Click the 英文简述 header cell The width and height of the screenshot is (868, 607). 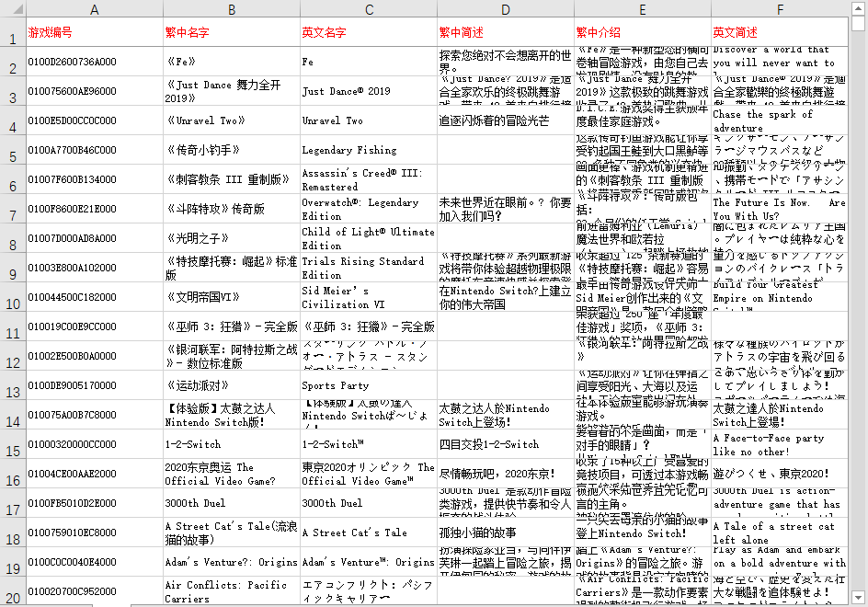coord(780,32)
